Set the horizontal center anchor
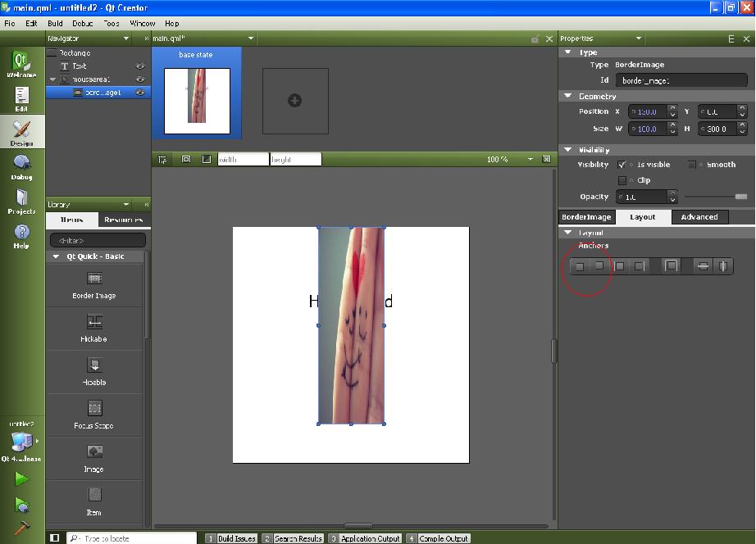This screenshot has width=756, height=544. pyautogui.click(x=722, y=266)
